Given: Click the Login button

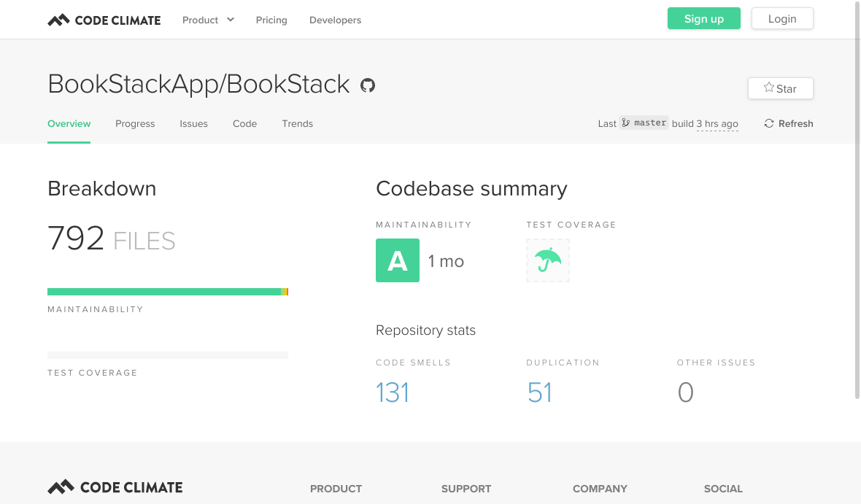Looking at the screenshot, I should pyautogui.click(x=782, y=19).
